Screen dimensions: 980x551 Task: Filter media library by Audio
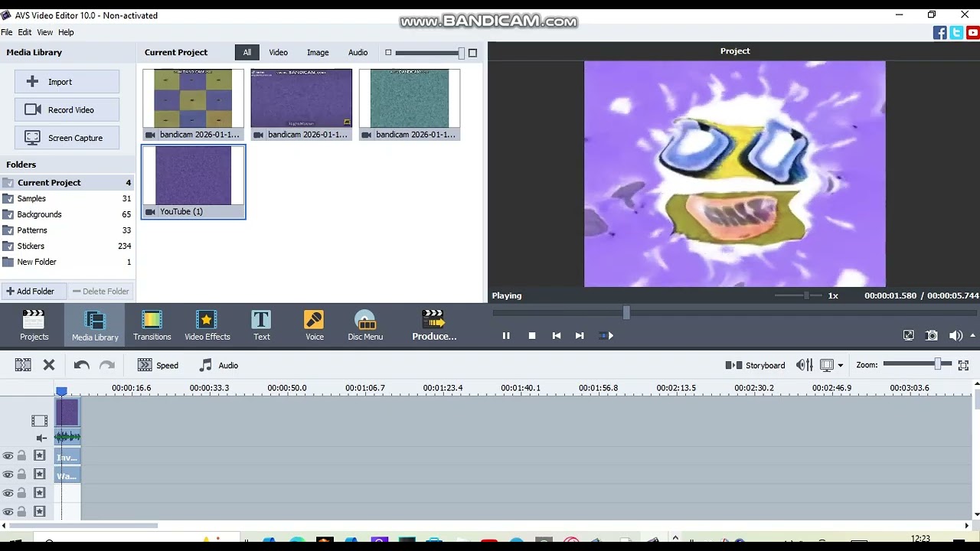[358, 53]
